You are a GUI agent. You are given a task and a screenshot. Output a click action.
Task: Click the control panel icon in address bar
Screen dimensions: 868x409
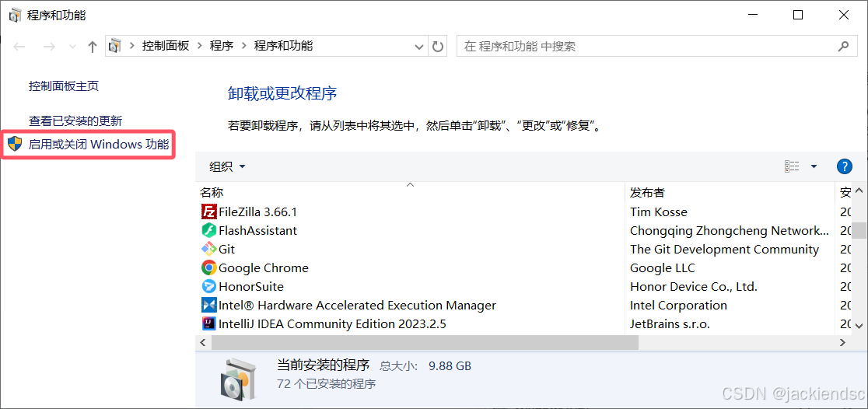pos(115,46)
